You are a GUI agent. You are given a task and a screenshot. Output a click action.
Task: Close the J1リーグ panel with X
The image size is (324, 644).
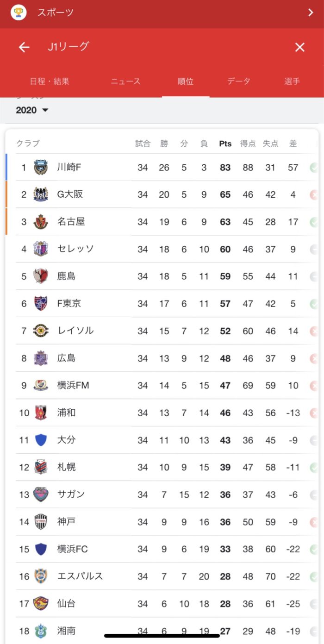[300, 47]
